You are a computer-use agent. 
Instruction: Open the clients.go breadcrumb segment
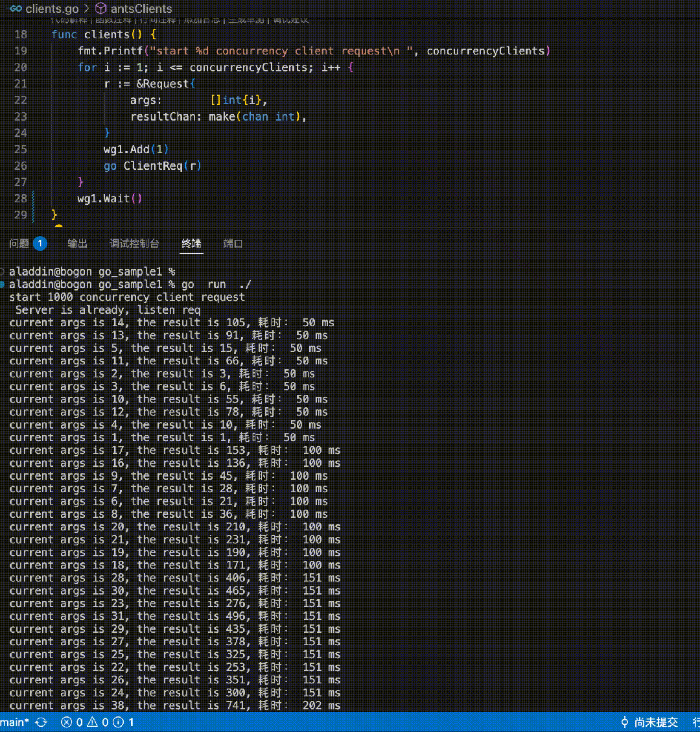(52, 8)
